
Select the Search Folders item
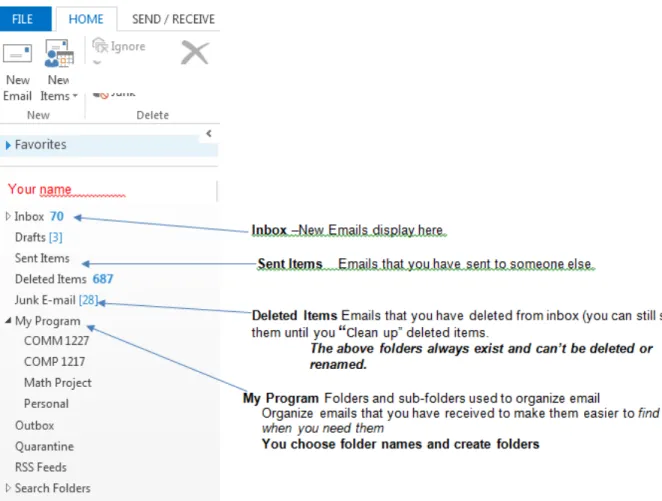point(53,488)
